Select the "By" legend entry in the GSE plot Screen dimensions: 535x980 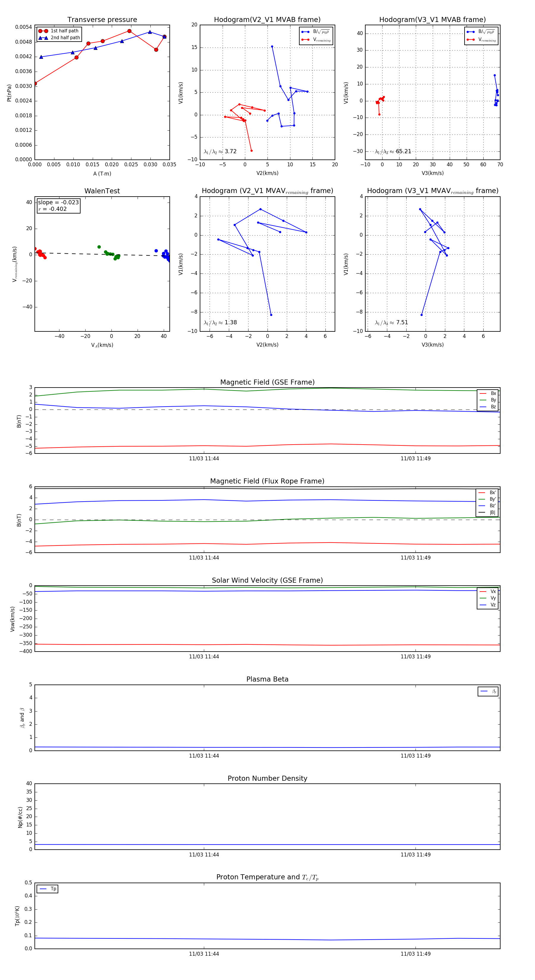[488, 400]
